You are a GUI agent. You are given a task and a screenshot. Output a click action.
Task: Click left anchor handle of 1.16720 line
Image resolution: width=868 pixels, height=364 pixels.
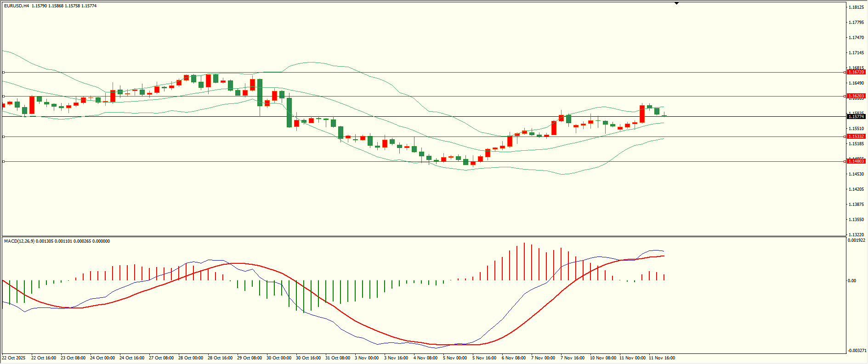pos(4,72)
